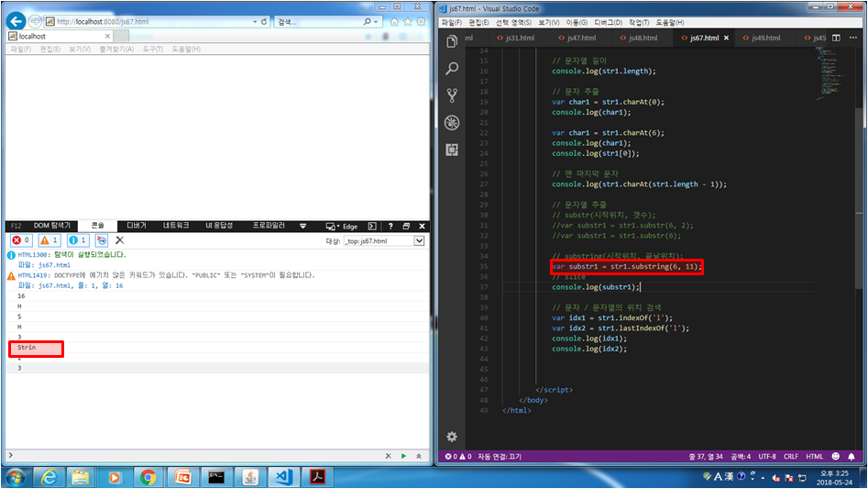Toggle clear-on-navigate icon in console
Image resolution: width=868 pixels, height=489 pixels.
pyautogui.click(x=102, y=240)
